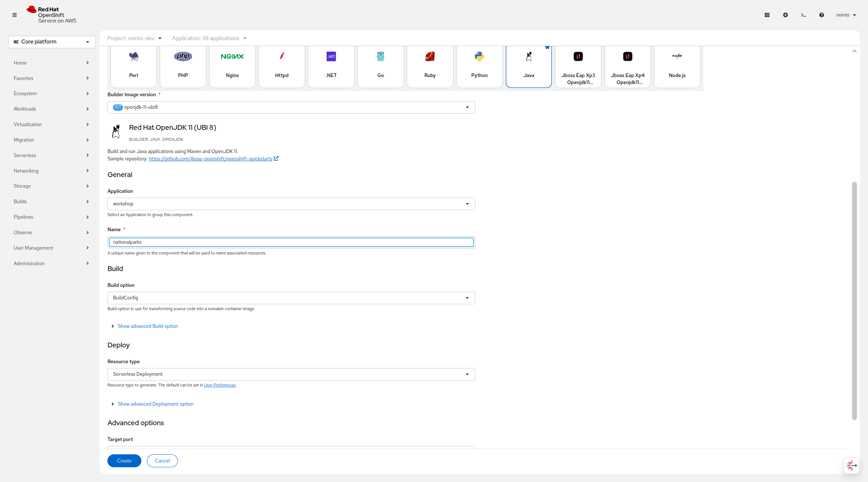The image size is (868, 482).
Task: Open the Application All applications dropdown
Action: [209, 38]
